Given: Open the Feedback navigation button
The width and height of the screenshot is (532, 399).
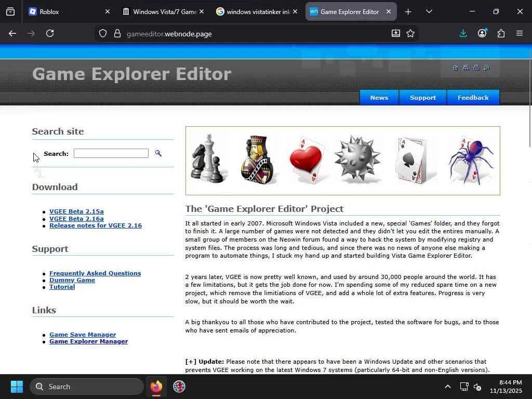Looking at the screenshot, I should [x=473, y=98].
